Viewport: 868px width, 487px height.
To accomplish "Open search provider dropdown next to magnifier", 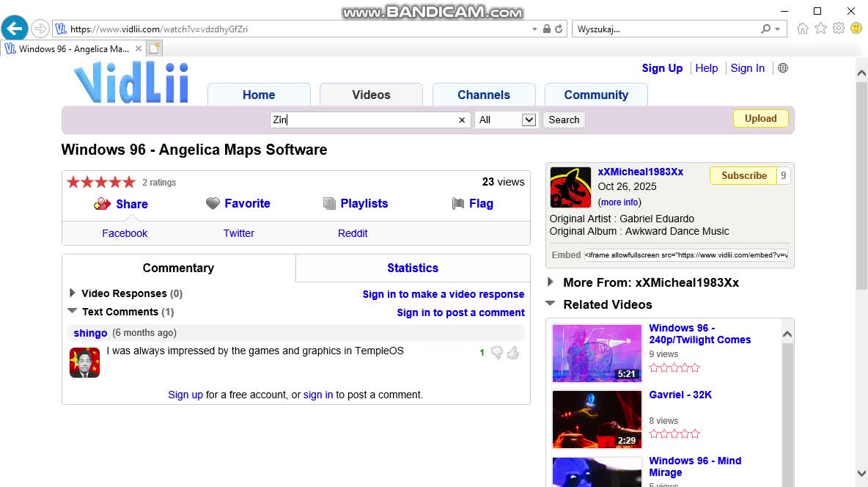I will [x=777, y=29].
